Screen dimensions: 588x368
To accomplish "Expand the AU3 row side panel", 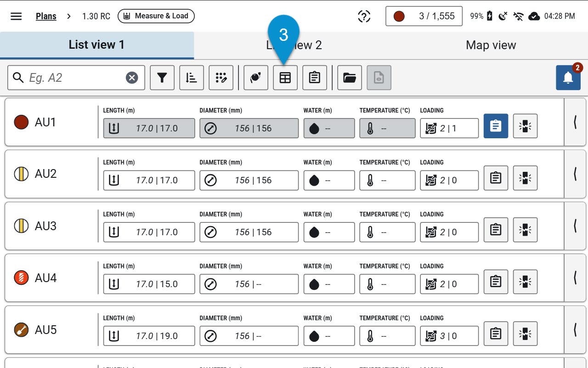I will point(575,226).
